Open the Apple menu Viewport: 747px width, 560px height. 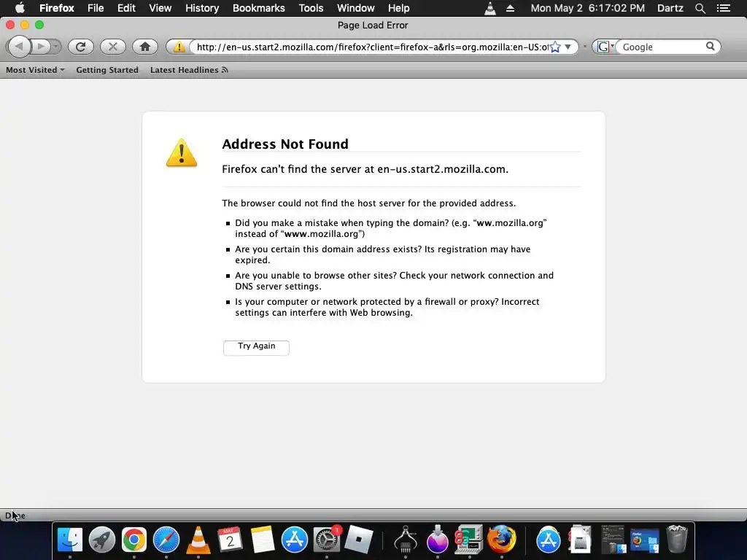click(20, 8)
